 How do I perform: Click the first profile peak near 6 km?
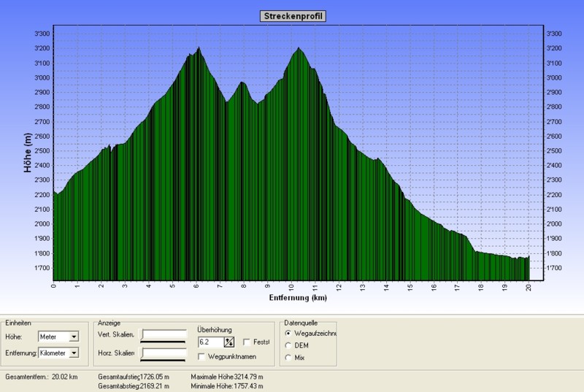pyautogui.click(x=198, y=50)
